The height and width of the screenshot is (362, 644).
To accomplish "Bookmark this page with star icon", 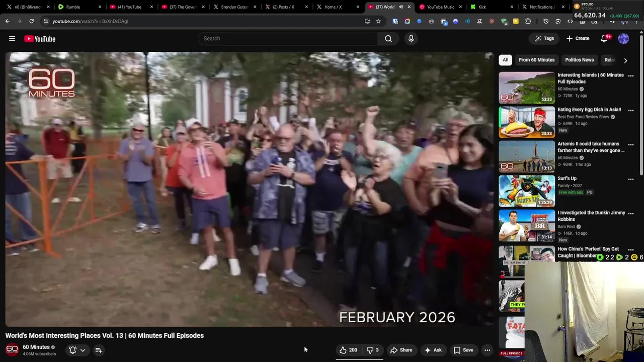I will tap(378, 21).
